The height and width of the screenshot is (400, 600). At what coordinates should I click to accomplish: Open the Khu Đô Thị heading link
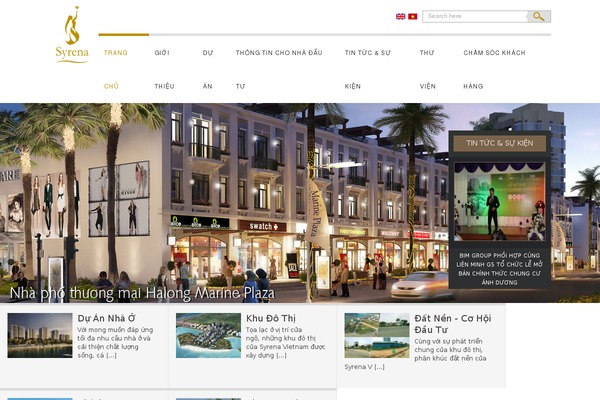[271, 318]
